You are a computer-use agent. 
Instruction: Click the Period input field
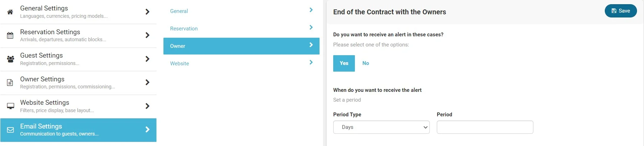[x=485, y=127]
